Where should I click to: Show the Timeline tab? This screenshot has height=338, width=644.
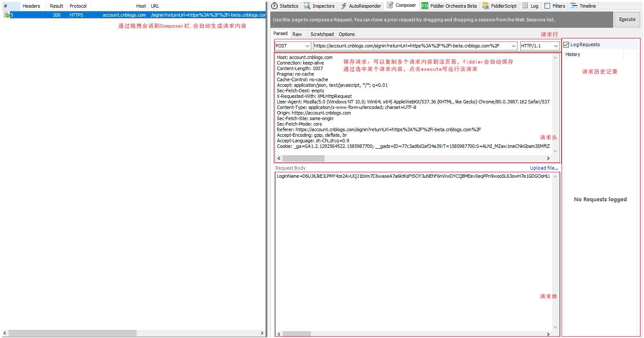tap(583, 6)
